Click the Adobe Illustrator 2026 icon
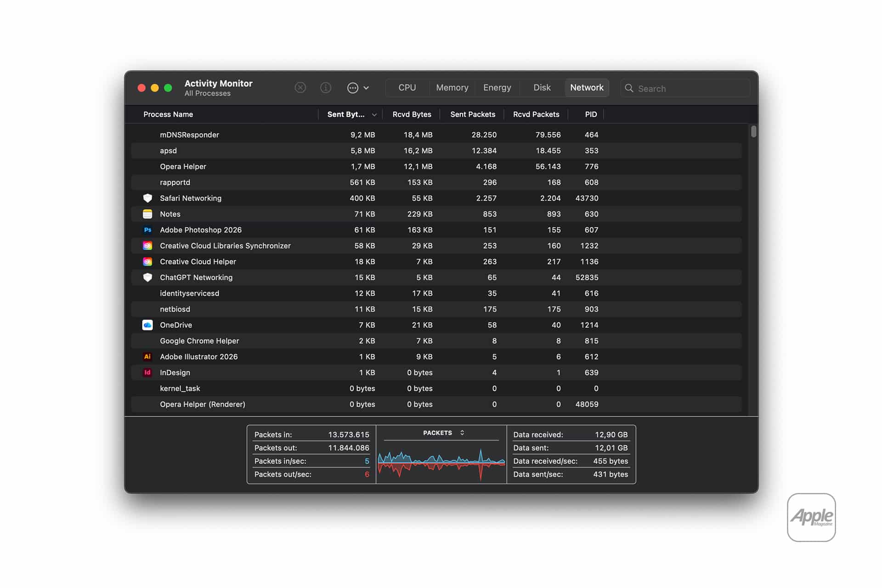 point(147,356)
